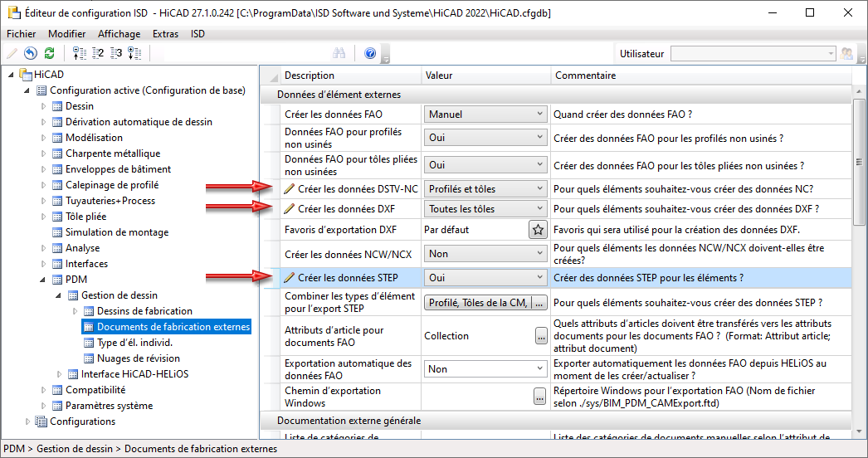Expand the Dessins de fabrication node

click(x=75, y=311)
